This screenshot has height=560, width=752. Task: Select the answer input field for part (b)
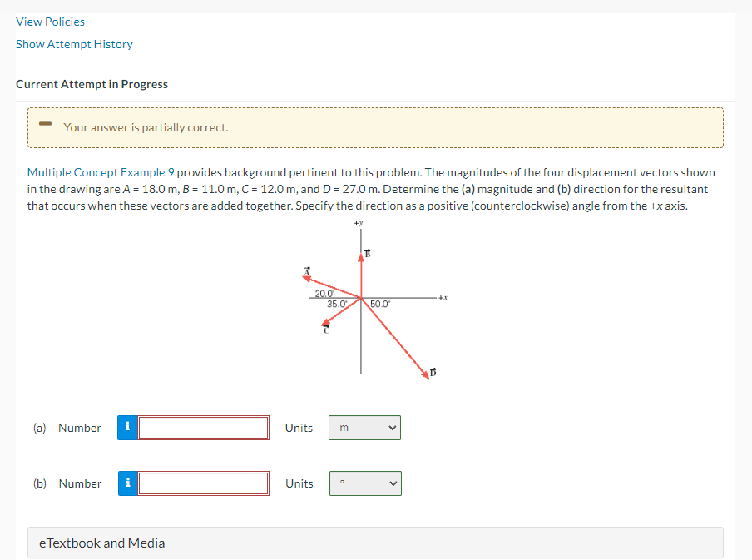click(204, 483)
